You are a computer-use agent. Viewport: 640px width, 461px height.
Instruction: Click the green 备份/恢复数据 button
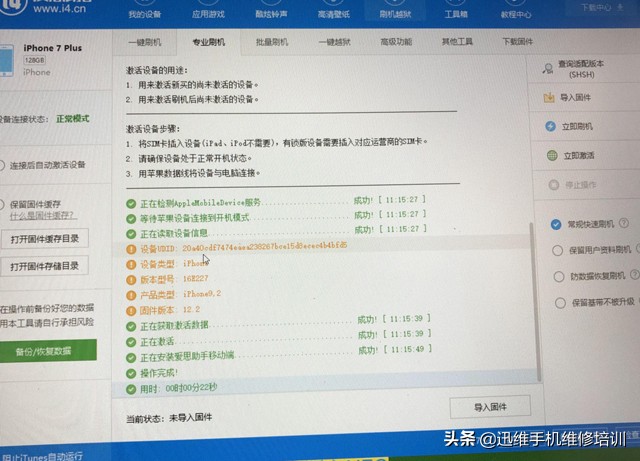(47, 351)
